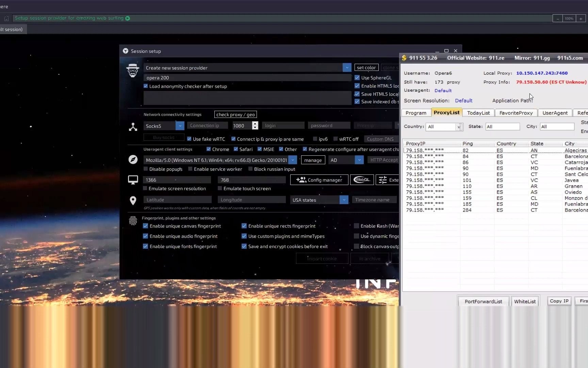Image resolution: width=588 pixels, height=368 pixels.
Task: Click the zoom in plus button
Action: 581,19
